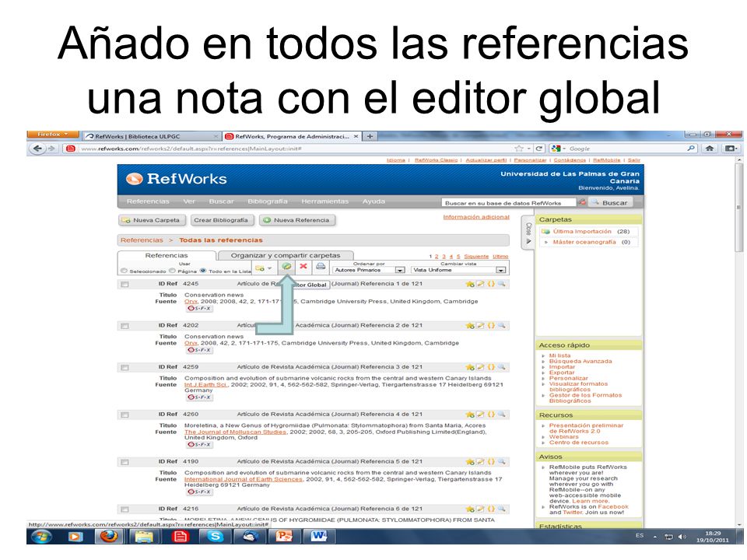Check the box for reference ID 4245
The height and width of the screenshot is (560, 747).
pos(124,285)
